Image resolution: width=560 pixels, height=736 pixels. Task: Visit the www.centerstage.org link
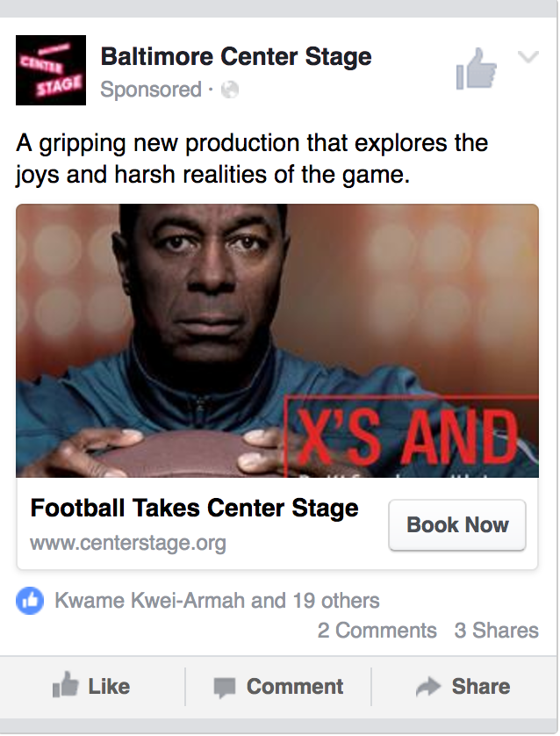point(128,543)
